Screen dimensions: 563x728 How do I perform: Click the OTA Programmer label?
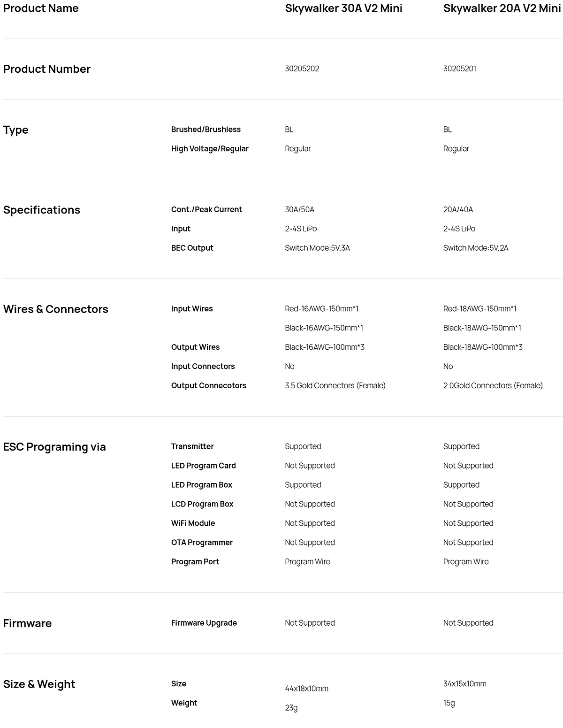pyautogui.click(x=202, y=542)
